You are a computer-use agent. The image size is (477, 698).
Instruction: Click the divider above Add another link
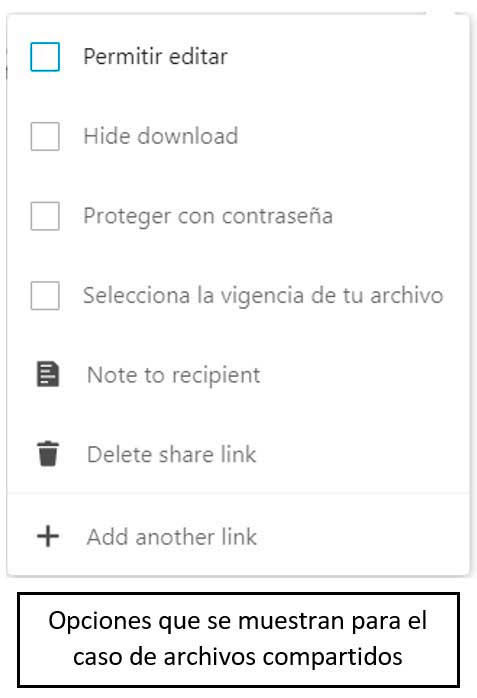(238, 493)
